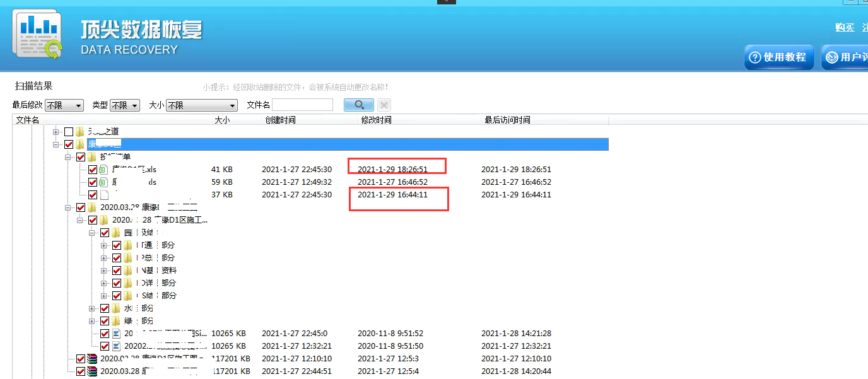Sort by 修改时间 column header

376,120
